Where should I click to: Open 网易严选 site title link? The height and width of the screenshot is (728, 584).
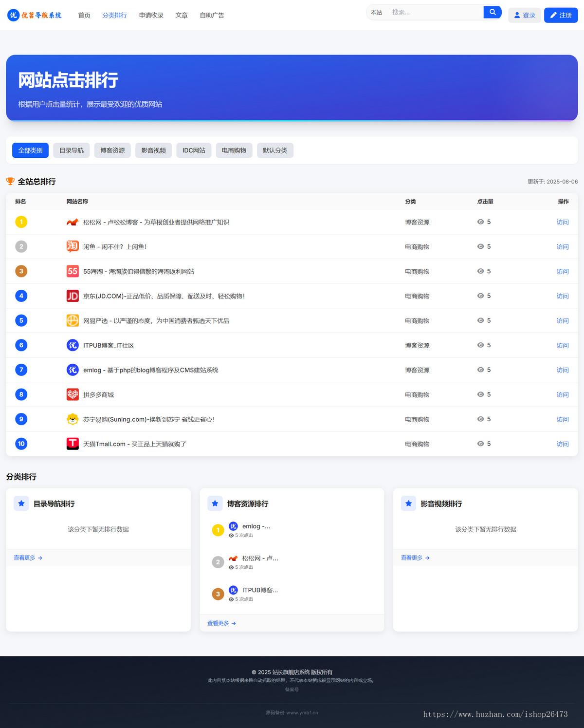[x=156, y=321]
